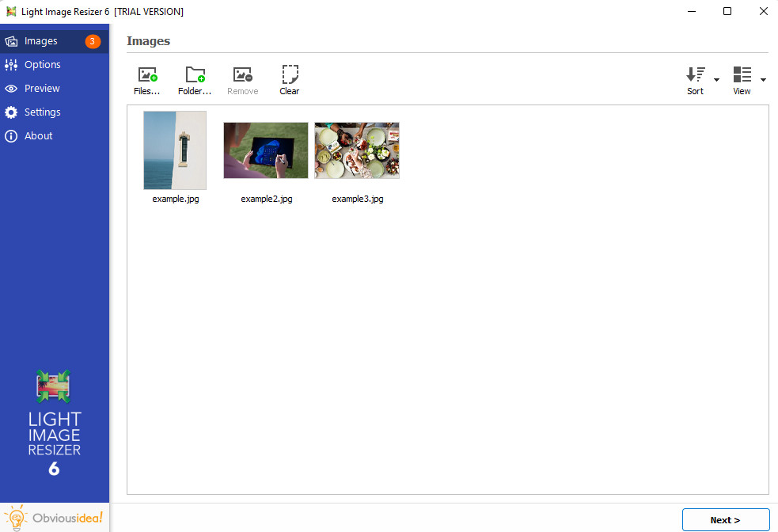This screenshot has width=778, height=532.
Task: Select the example2.jpg thumbnail
Action: (266, 150)
